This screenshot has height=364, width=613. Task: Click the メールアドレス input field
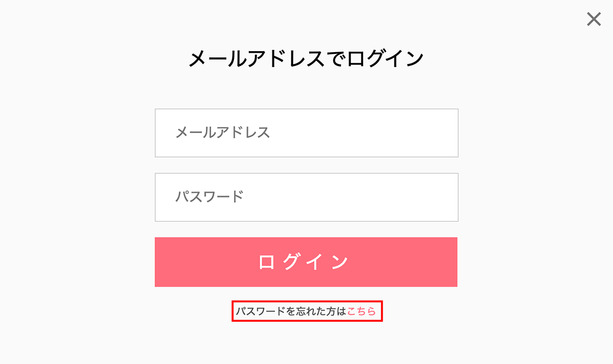(307, 133)
